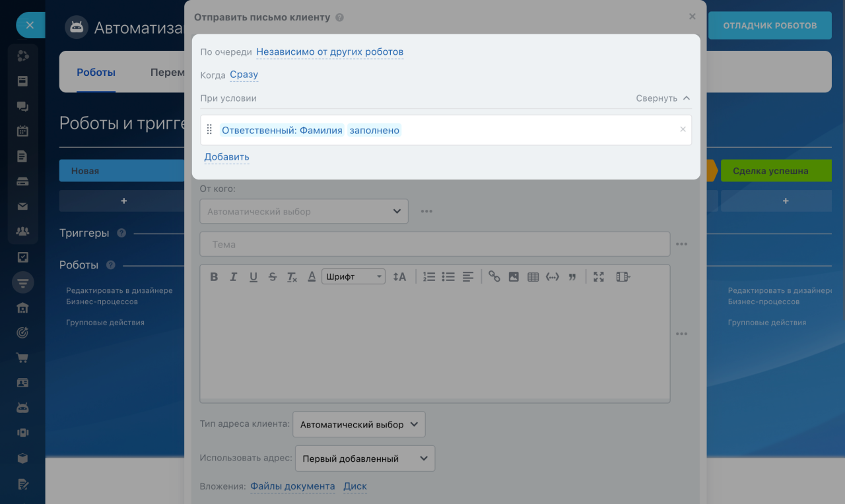The width and height of the screenshot is (845, 504).
Task: Change the 'Независимо от других роботов' queue setting
Action: 329,51
